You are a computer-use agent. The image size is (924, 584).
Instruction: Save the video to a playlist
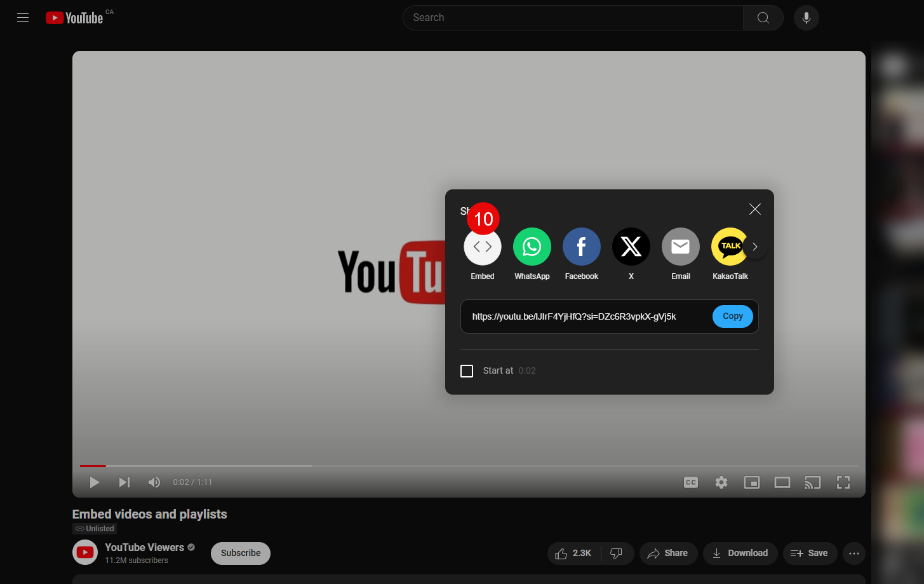[810, 553]
